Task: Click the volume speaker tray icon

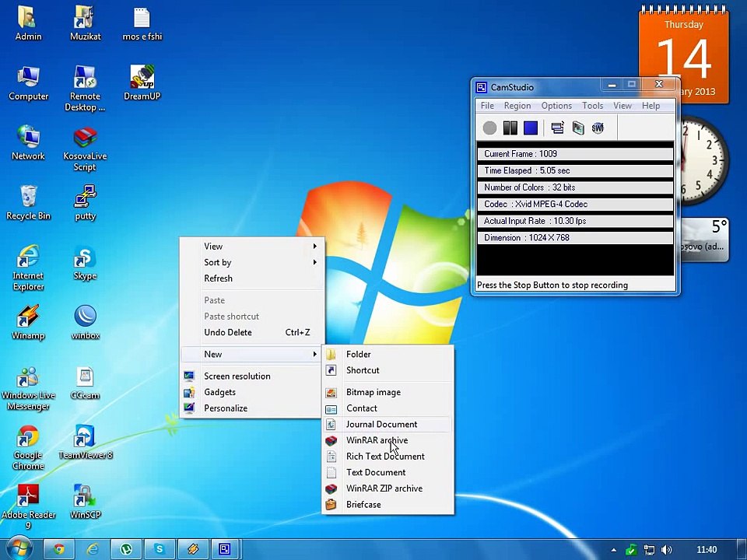Action: click(x=666, y=550)
